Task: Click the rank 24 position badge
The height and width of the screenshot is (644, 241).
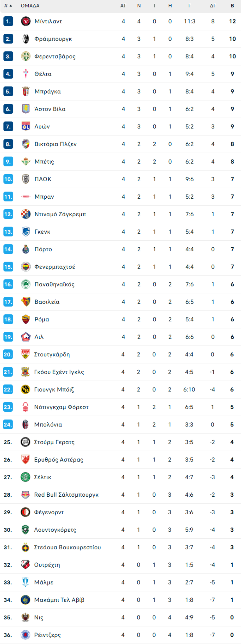Action: (x=8, y=425)
